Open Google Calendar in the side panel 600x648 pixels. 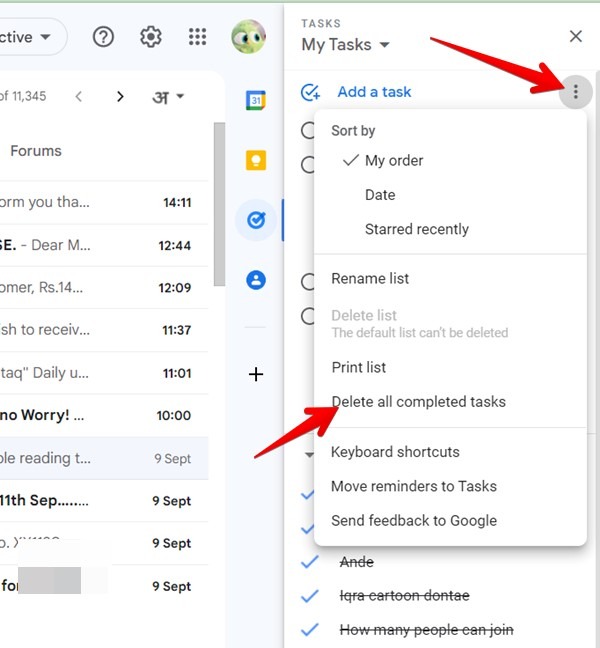256,100
